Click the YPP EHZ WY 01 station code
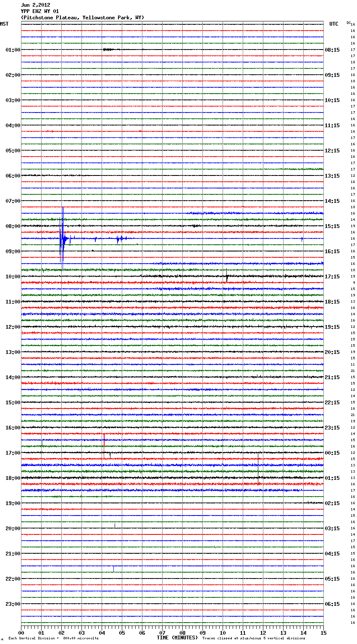 [x=39, y=11]
